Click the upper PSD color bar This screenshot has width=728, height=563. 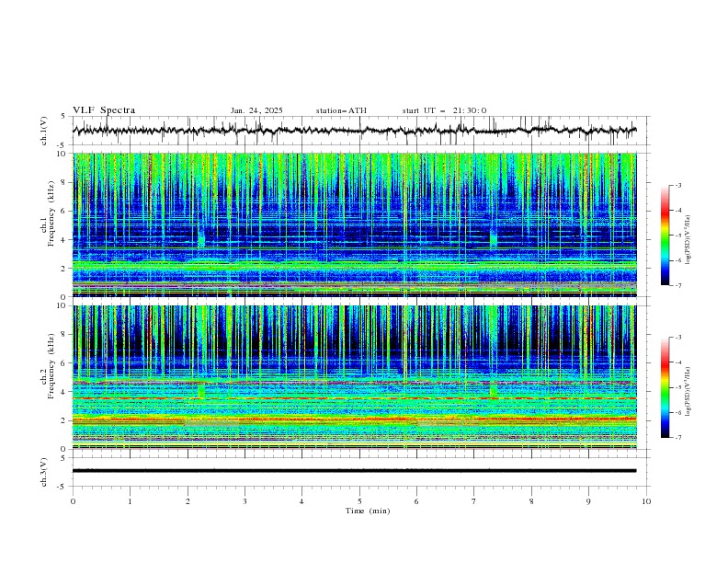pos(665,235)
